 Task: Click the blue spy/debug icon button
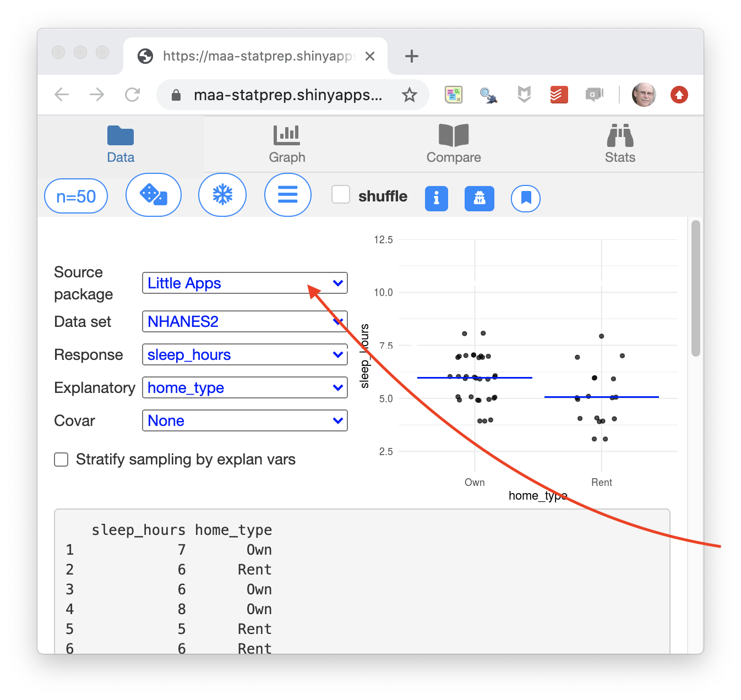coord(479,198)
